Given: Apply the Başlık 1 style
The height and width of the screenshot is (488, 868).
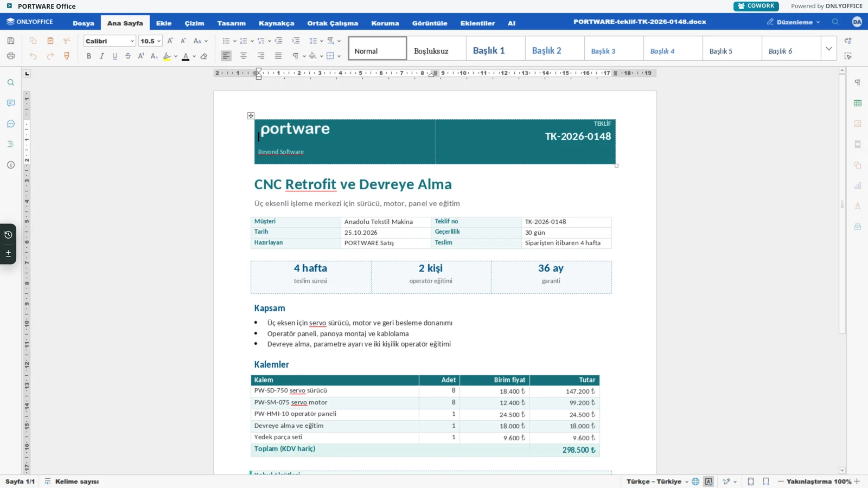Looking at the screenshot, I should coord(496,48).
